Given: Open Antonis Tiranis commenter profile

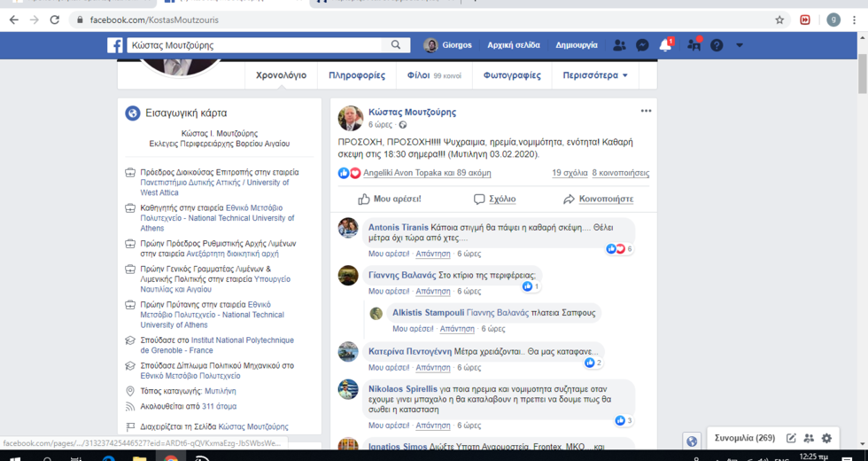Looking at the screenshot, I should 399,227.
